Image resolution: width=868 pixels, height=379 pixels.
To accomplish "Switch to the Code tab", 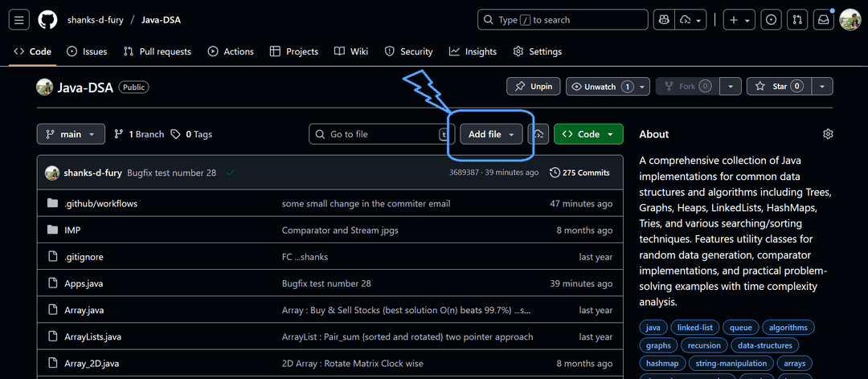I will pos(33,51).
